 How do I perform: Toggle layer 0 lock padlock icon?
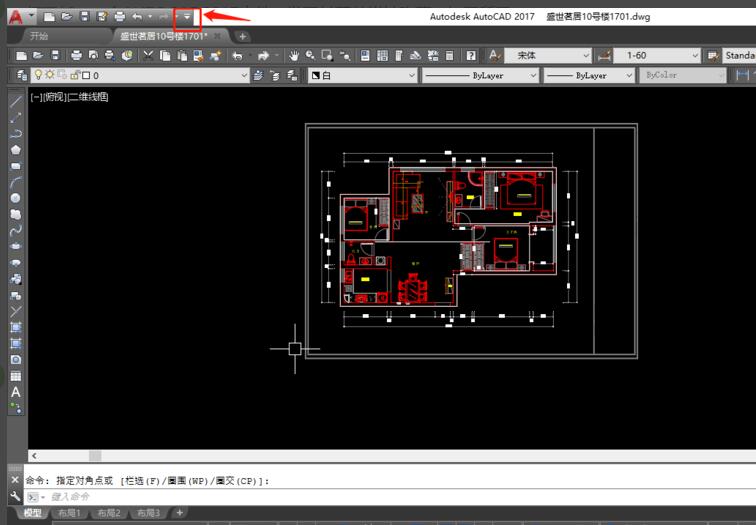75,75
